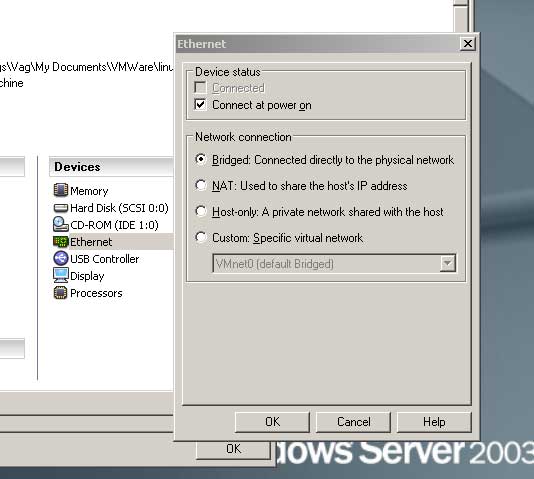Select the USB Controller entry
This screenshot has height=479, width=534.
click(x=105, y=259)
